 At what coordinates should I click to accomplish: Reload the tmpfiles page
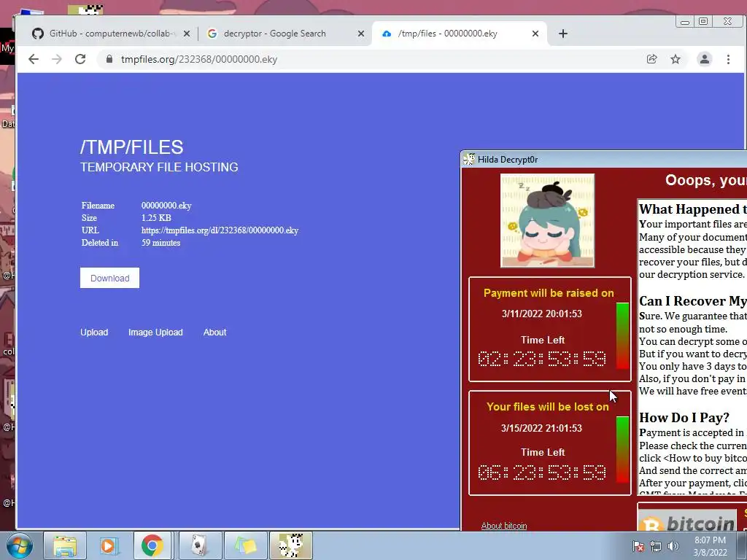pyautogui.click(x=80, y=59)
